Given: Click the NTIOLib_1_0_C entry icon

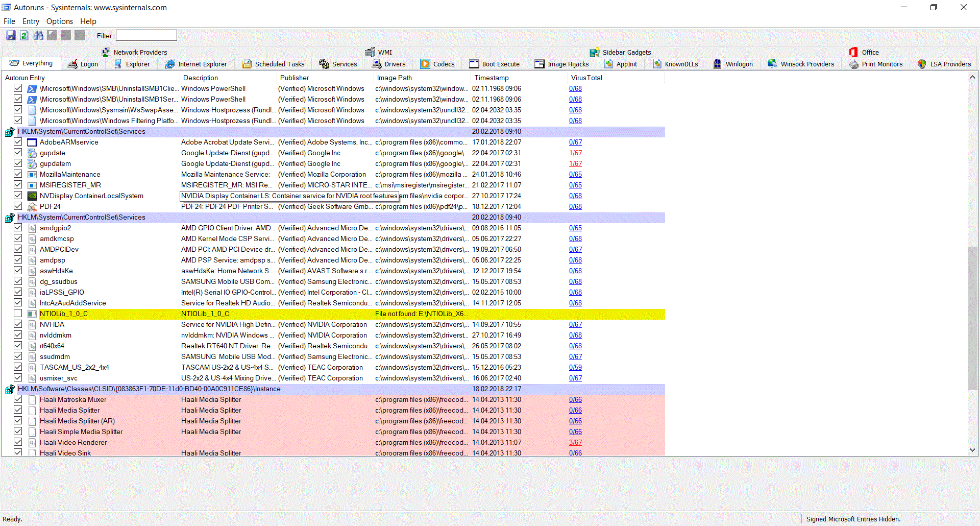Looking at the screenshot, I should point(32,314).
